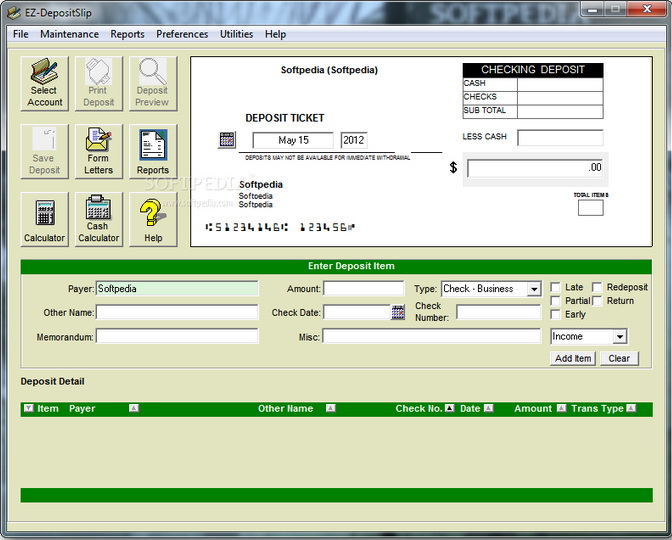672x540 pixels.
Task: Click the Misc input field
Action: (x=432, y=336)
